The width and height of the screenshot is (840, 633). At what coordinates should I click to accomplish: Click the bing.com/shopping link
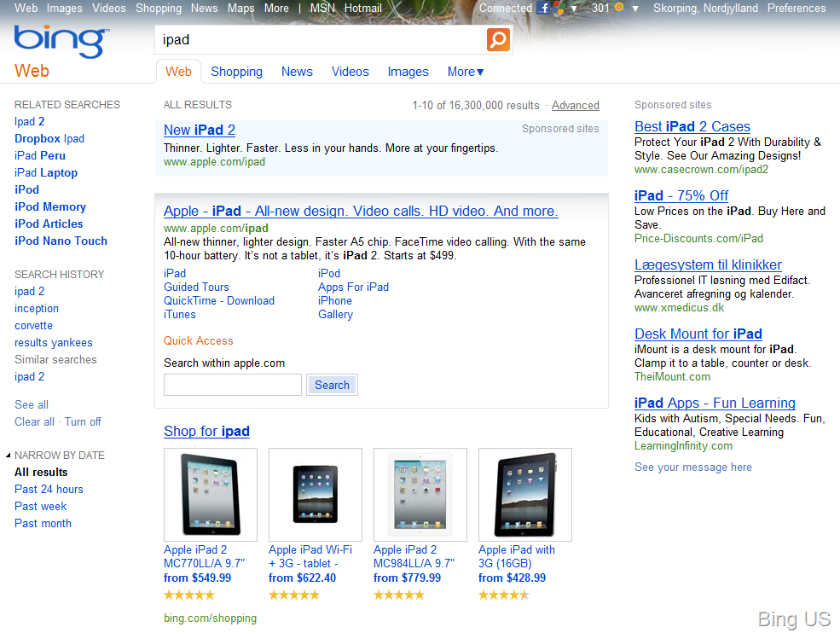(210, 618)
